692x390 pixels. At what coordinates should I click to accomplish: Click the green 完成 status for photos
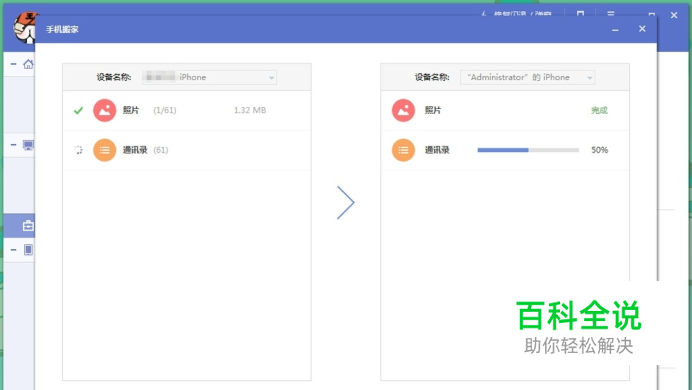[x=599, y=110]
